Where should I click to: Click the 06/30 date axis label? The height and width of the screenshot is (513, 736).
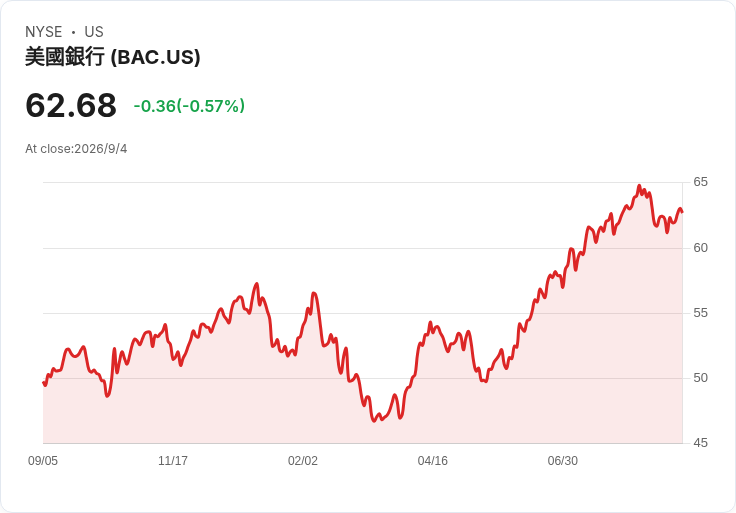[562, 461]
